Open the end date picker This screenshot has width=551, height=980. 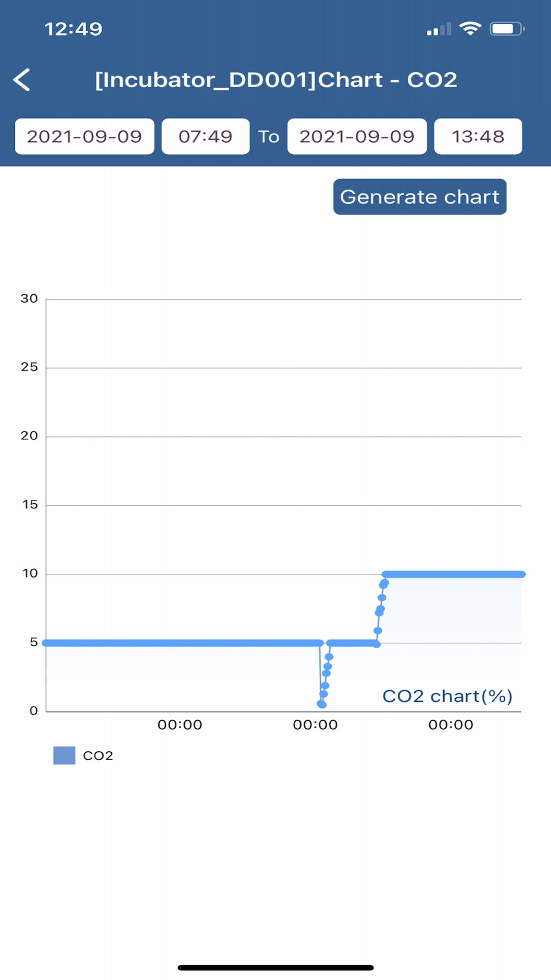point(357,136)
